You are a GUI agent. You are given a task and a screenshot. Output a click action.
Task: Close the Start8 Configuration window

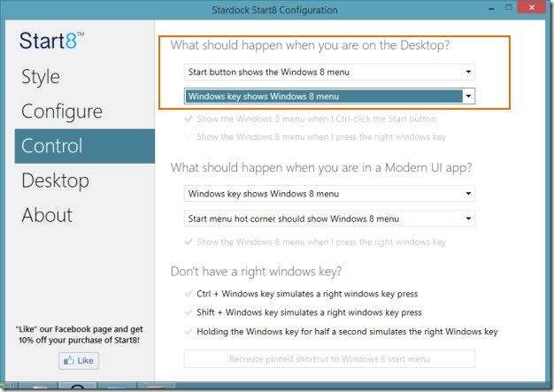532,7
